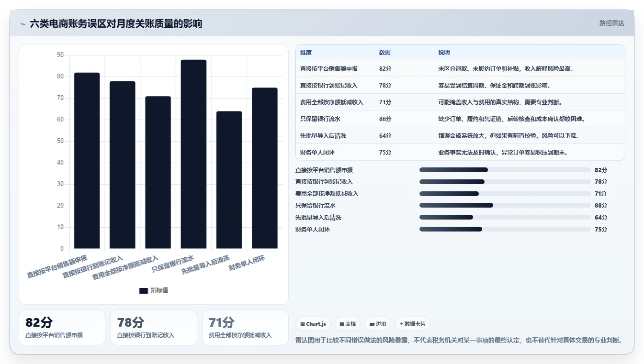Click the 进度 tag
Viewport: 644px width, 364px height.
click(378, 324)
